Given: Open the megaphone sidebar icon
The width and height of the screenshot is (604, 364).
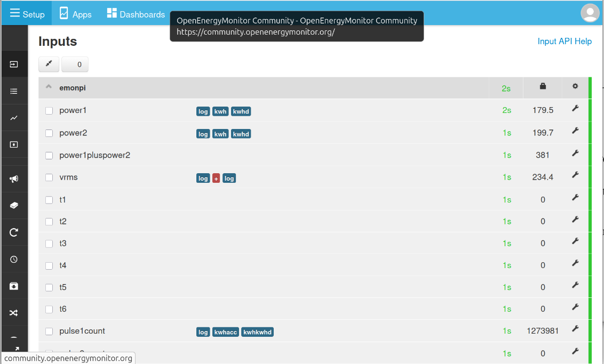Looking at the screenshot, I should click(x=14, y=179).
